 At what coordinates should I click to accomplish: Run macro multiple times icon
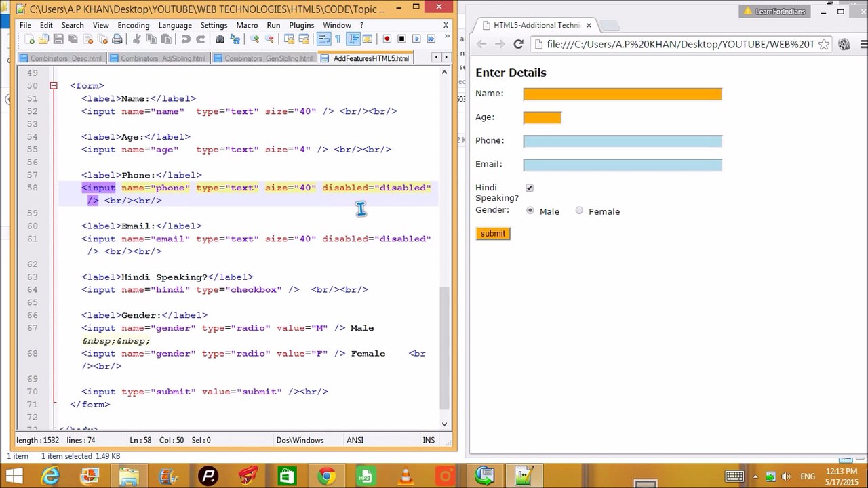pyautogui.click(x=431, y=39)
